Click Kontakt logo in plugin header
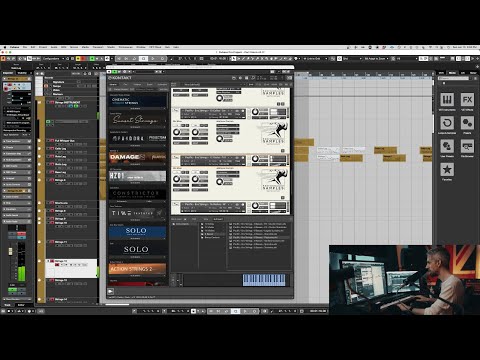This screenshot has height=360, width=480. pos(120,78)
